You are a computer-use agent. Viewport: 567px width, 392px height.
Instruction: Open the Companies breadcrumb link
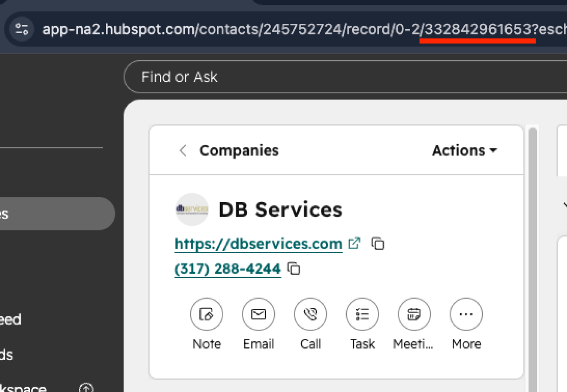click(x=239, y=150)
